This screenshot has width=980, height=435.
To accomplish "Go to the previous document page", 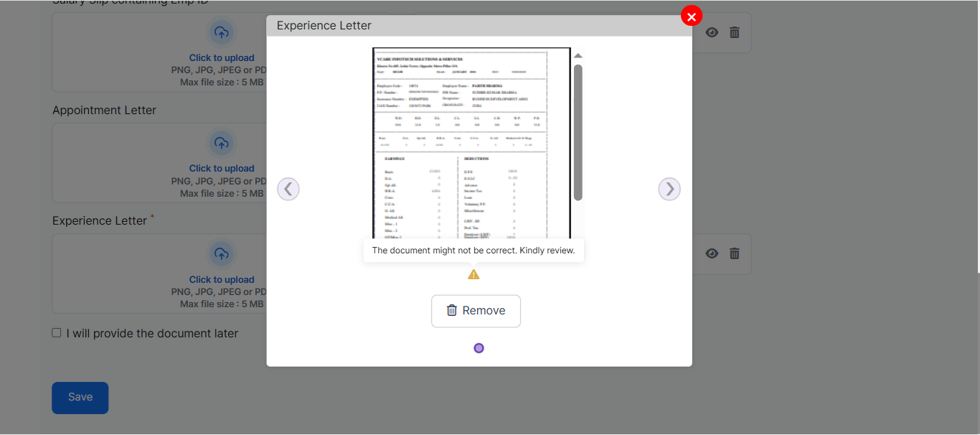I will coord(288,189).
